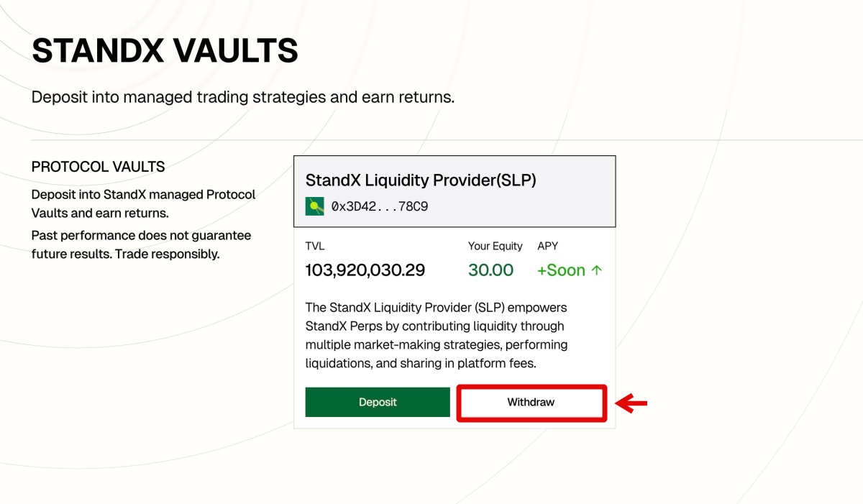Expand the PROTOCOL VAULTS section
The height and width of the screenshot is (504, 863).
click(x=98, y=166)
